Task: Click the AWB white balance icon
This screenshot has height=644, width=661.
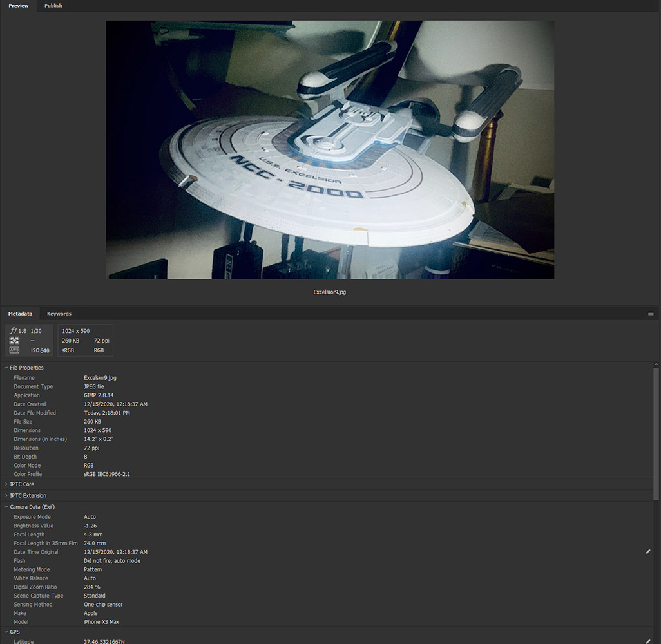Action: tap(14, 350)
